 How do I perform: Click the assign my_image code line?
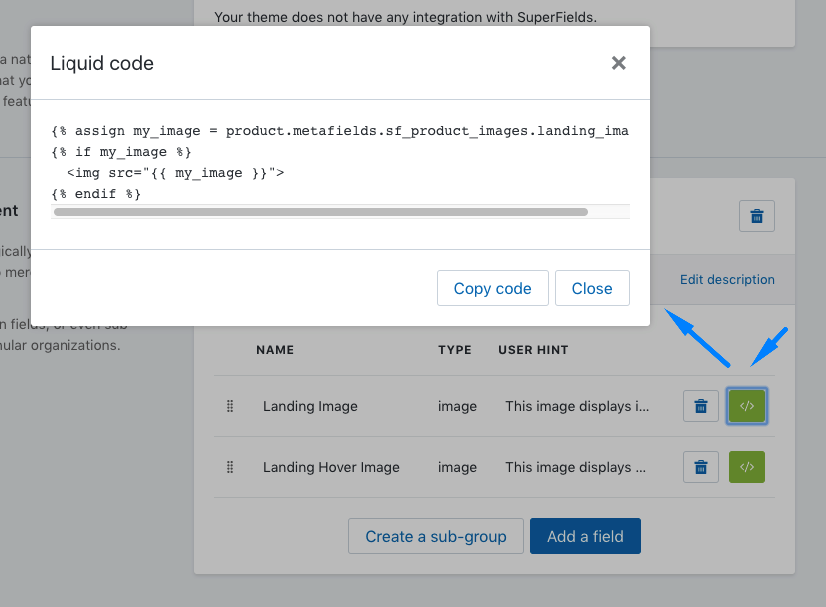tap(340, 131)
